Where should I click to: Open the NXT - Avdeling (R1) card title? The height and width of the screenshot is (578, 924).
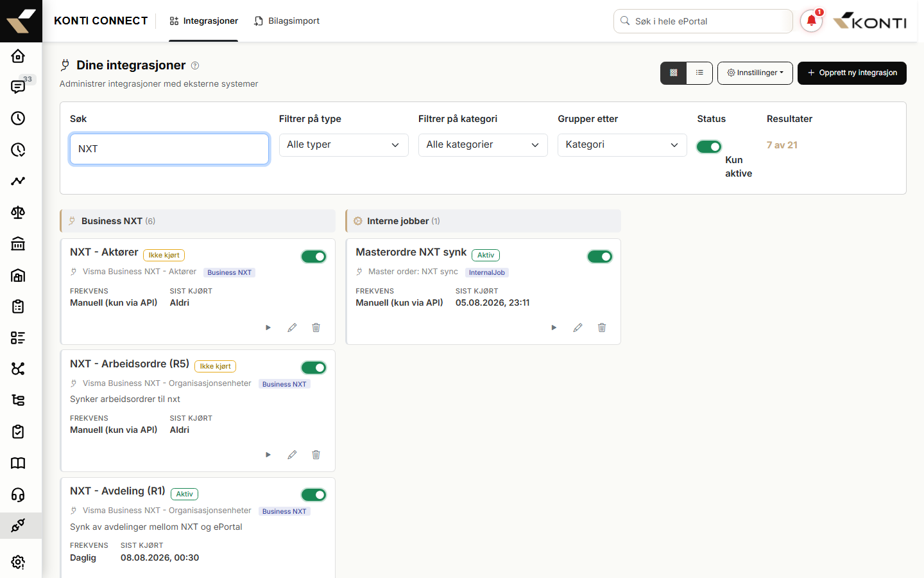click(117, 491)
